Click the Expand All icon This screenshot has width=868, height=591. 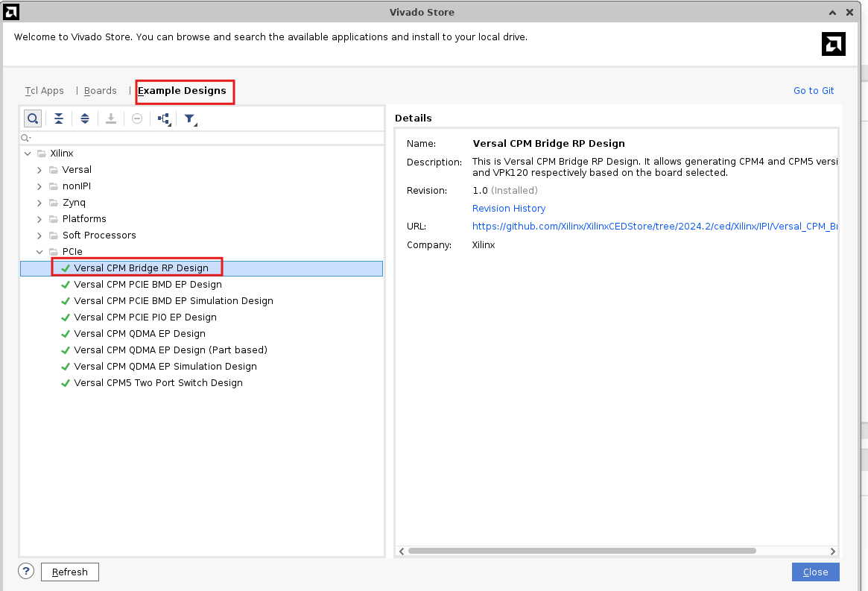coord(85,118)
